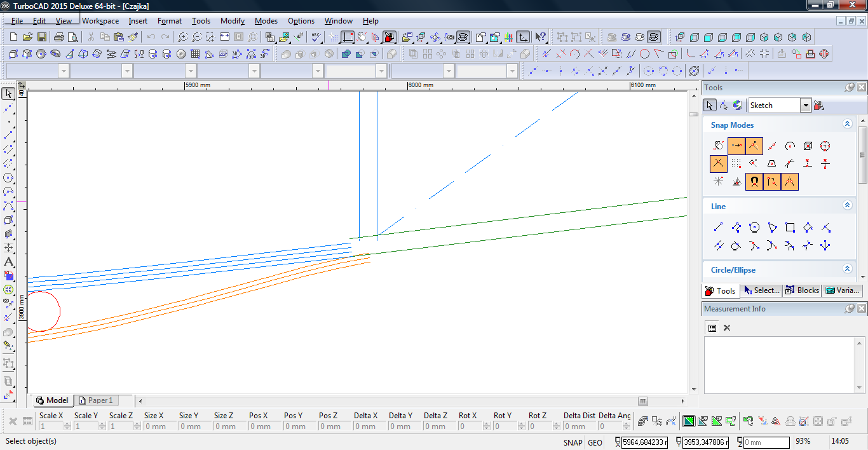Click the X coordinate input field
Image resolution: width=868 pixels, height=450 pixels.
tap(644, 442)
